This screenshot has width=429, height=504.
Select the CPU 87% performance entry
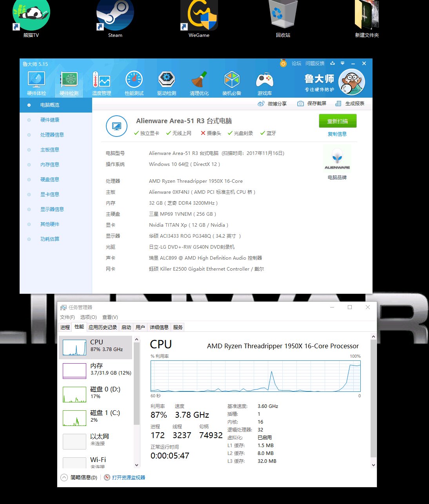click(x=96, y=348)
